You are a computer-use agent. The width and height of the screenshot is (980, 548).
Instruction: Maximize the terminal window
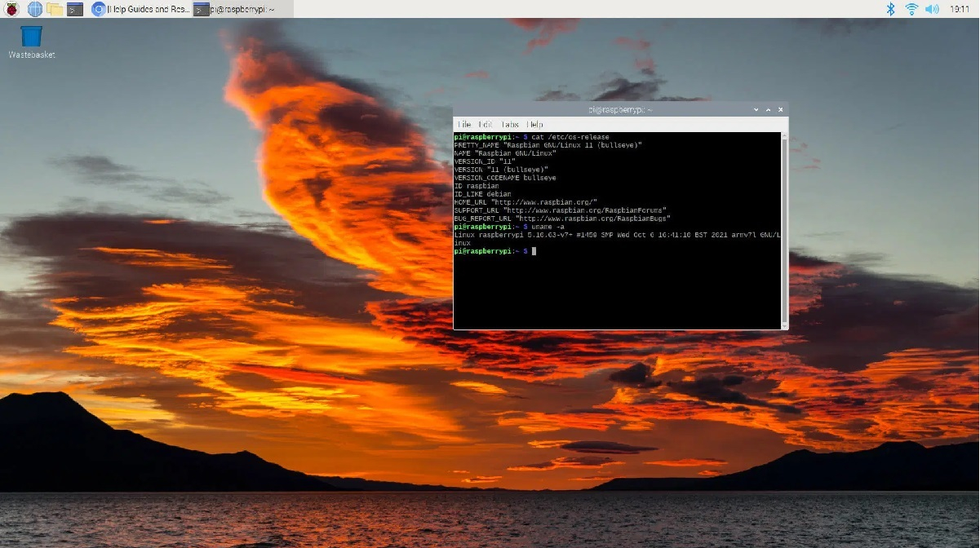pos(769,109)
